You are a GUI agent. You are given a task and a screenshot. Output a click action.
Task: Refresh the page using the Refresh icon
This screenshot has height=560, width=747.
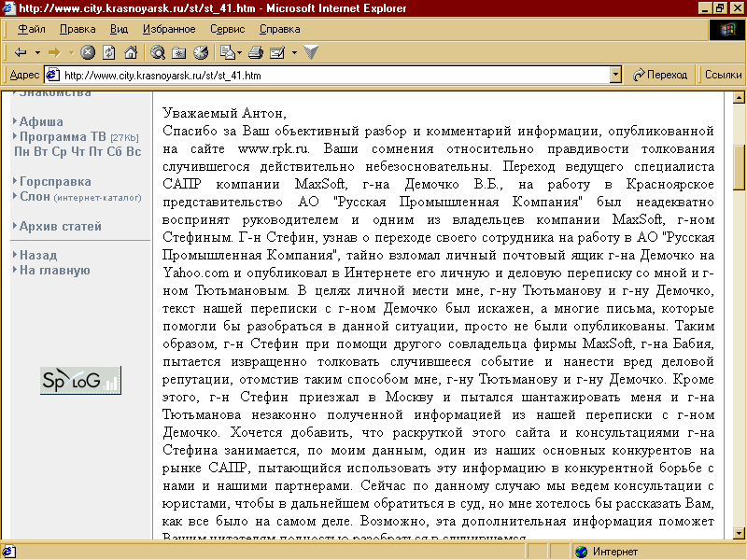(x=109, y=52)
